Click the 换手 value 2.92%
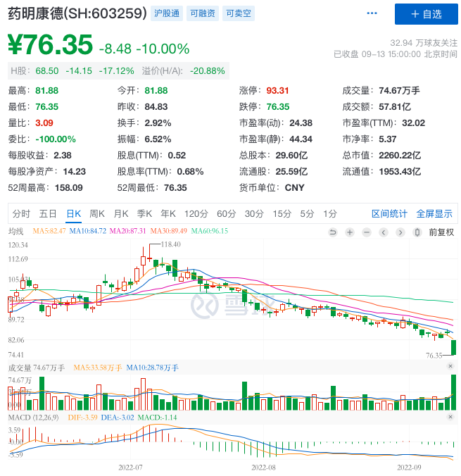This screenshot has height=476, width=461. (x=158, y=123)
